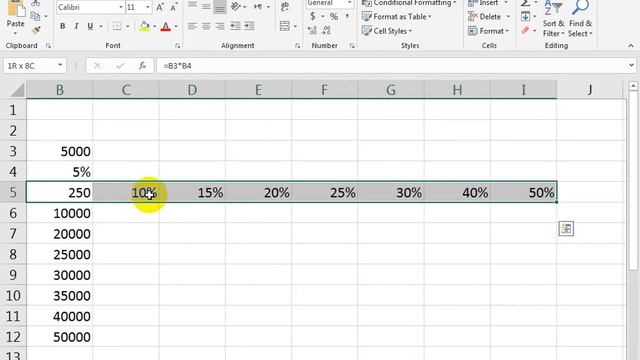Toggle Bold formatting
Image resolution: width=640 pixels, height=360 pixels.
62,27
